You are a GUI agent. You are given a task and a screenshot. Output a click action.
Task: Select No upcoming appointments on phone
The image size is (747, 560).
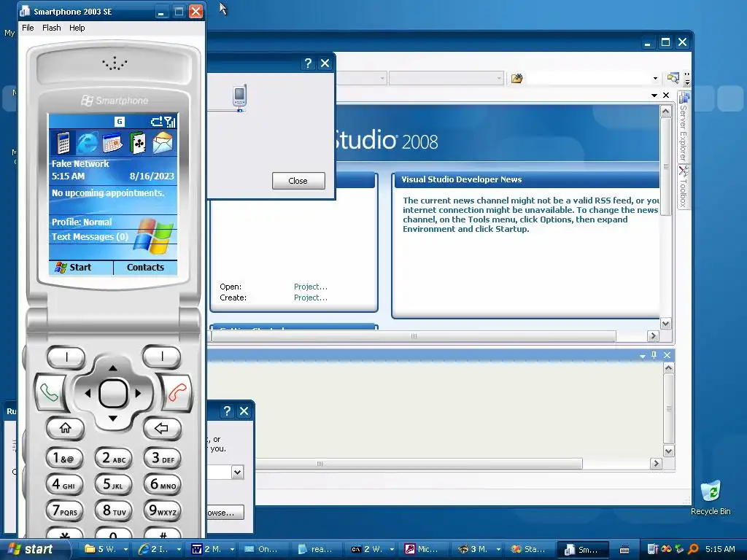[x=108, y=192]
